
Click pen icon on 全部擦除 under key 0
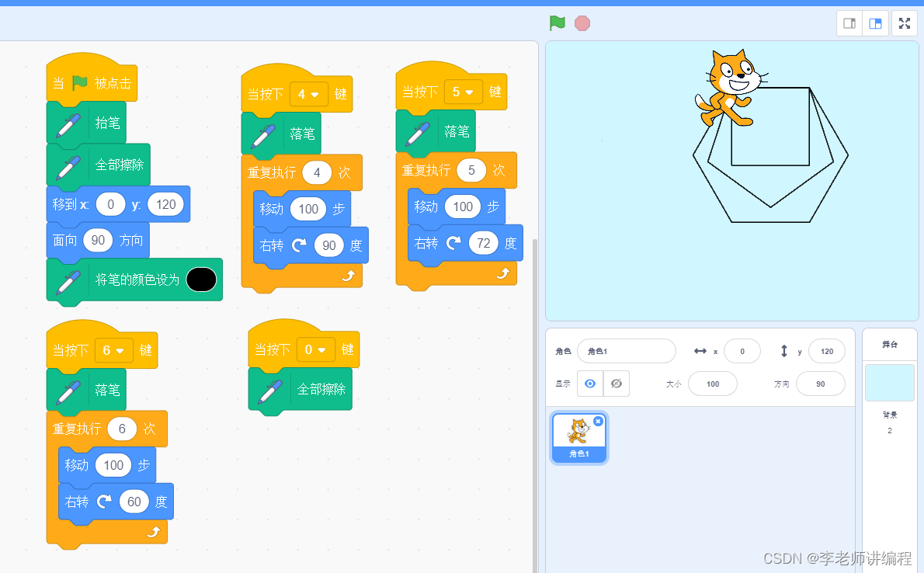(x=270, y=391)
